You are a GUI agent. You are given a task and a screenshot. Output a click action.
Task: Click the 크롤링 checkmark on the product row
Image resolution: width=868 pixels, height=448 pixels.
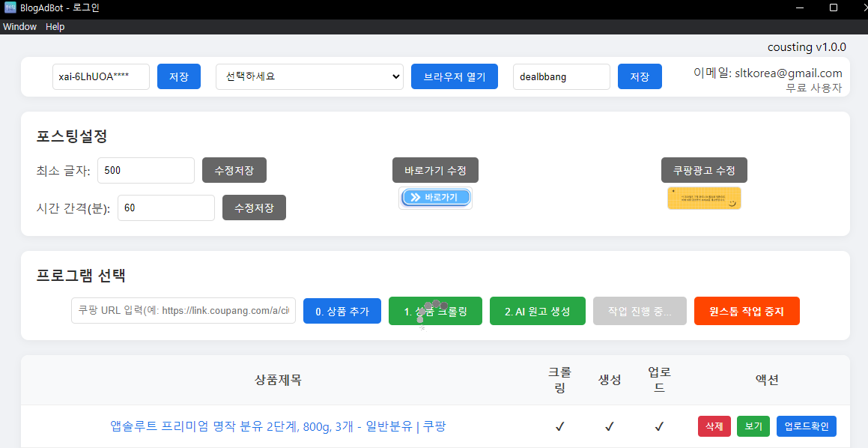pos(559,426)
